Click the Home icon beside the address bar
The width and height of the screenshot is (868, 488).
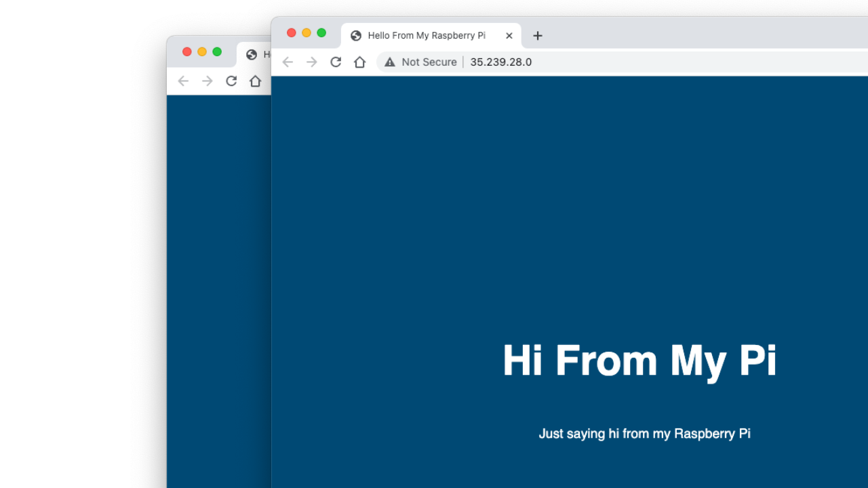(360, 62)
